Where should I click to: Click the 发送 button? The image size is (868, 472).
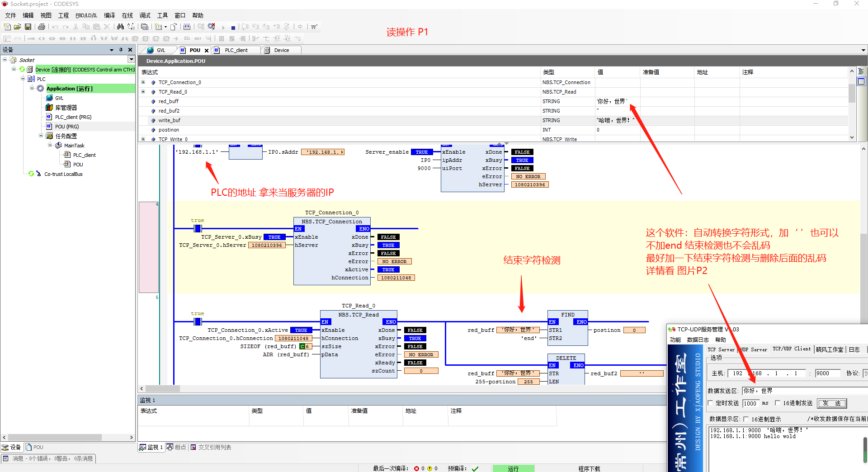point(832,403)
